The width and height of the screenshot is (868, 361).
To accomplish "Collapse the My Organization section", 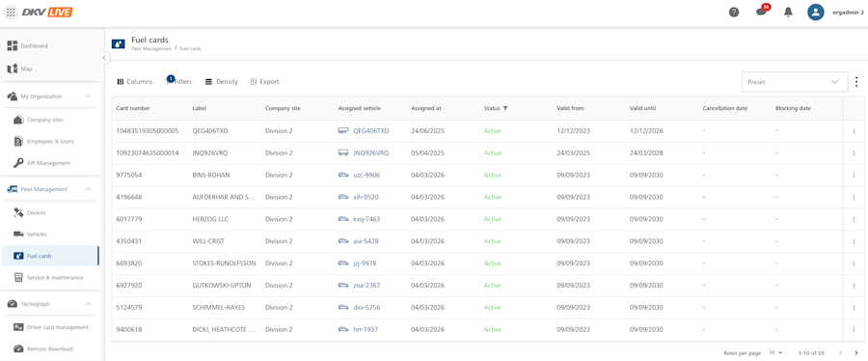I will [88, 97].
